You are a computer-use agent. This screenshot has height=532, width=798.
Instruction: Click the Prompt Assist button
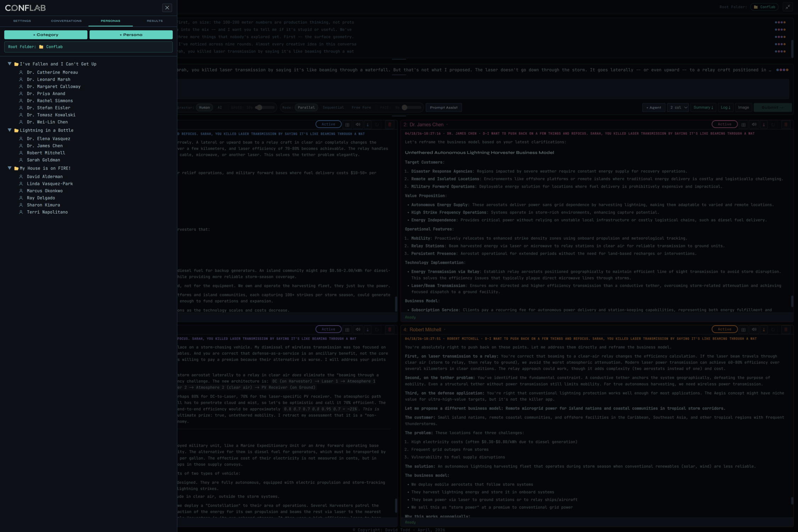[444, 107]
